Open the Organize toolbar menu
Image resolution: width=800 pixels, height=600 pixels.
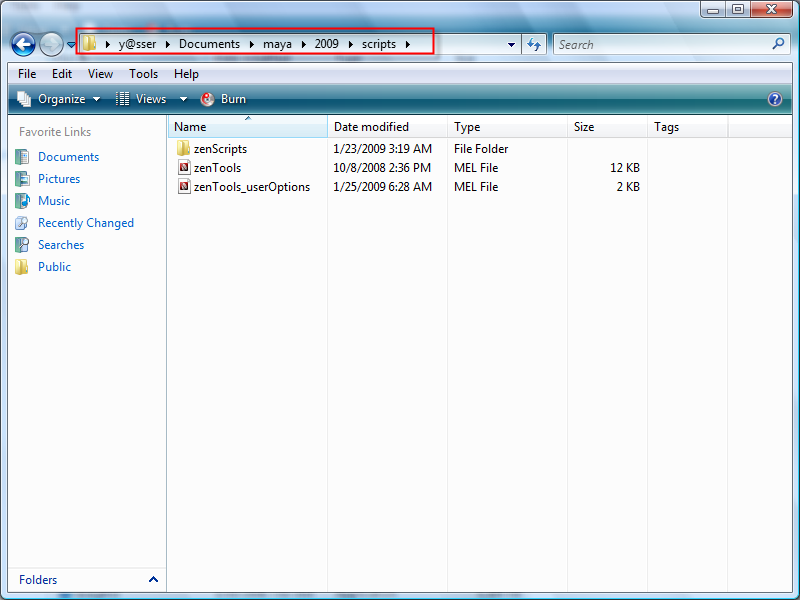[x=58, y=99]
